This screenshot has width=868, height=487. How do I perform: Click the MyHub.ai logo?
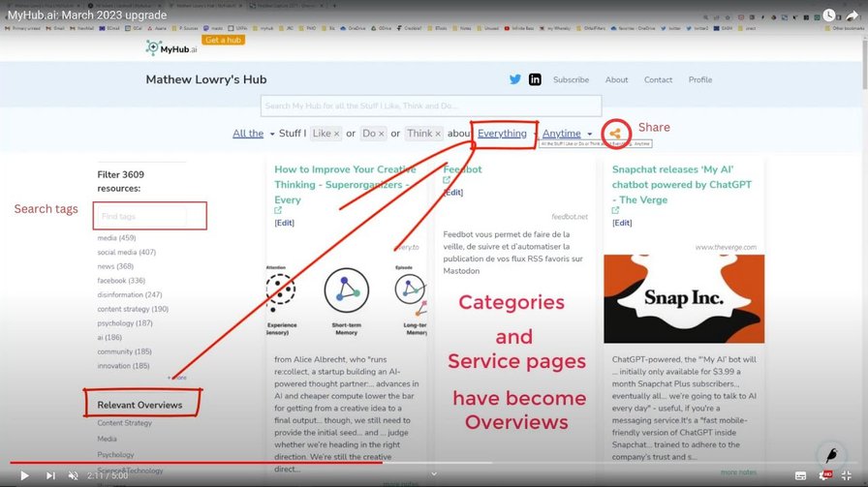click(171, 48)
